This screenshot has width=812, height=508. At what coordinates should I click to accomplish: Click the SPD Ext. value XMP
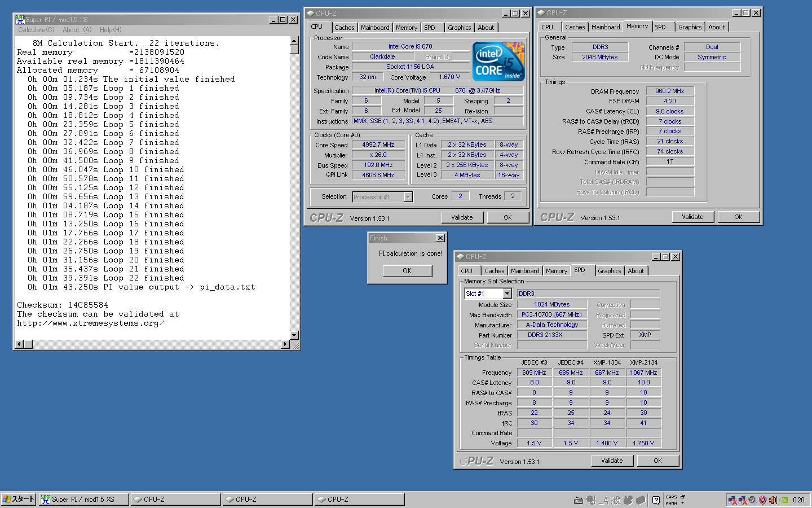(x=645, y=335)
